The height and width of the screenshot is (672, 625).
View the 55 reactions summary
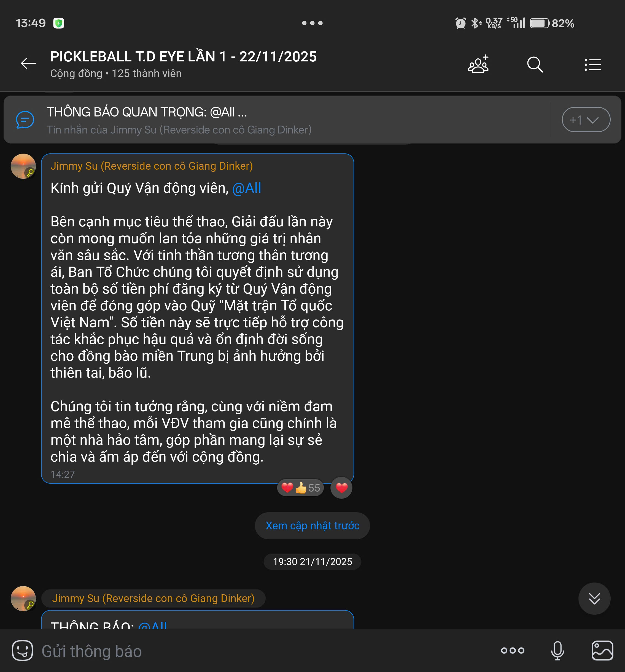(x=300, y=488)
